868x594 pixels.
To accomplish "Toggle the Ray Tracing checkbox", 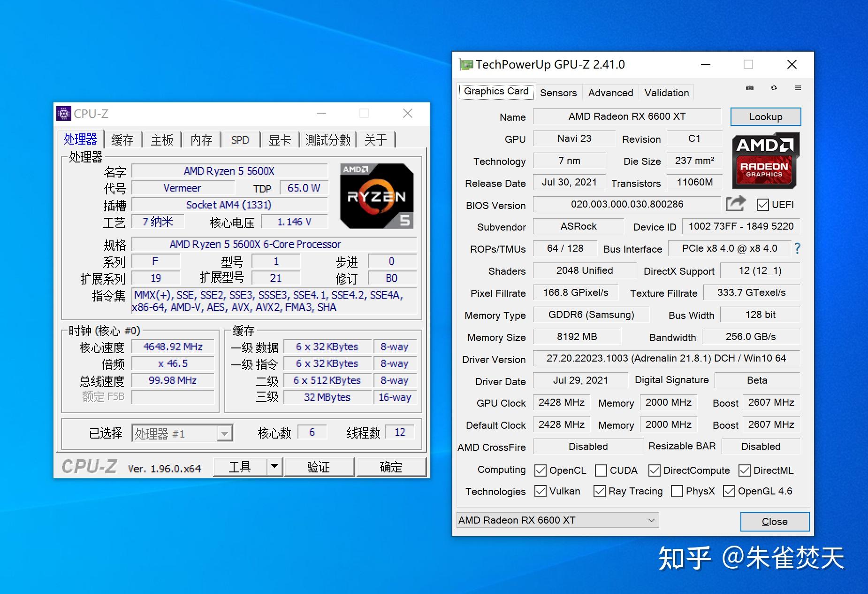I will click(x=600, y=491).
